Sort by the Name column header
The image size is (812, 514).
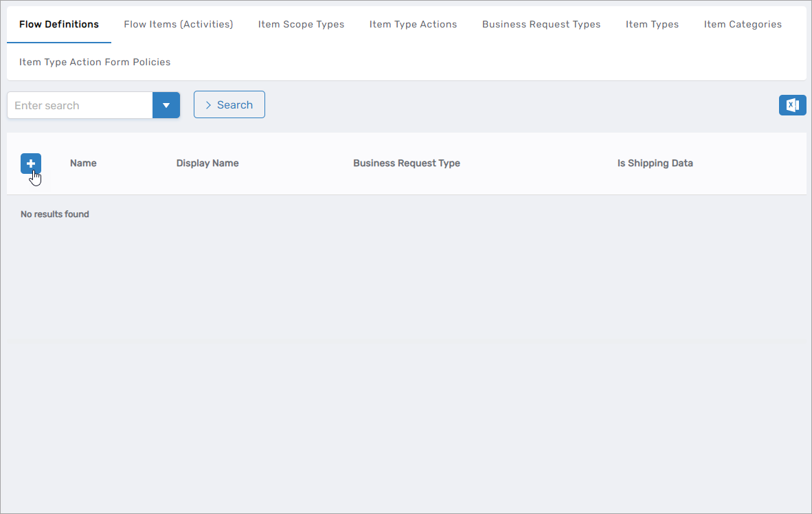[83, 164]
